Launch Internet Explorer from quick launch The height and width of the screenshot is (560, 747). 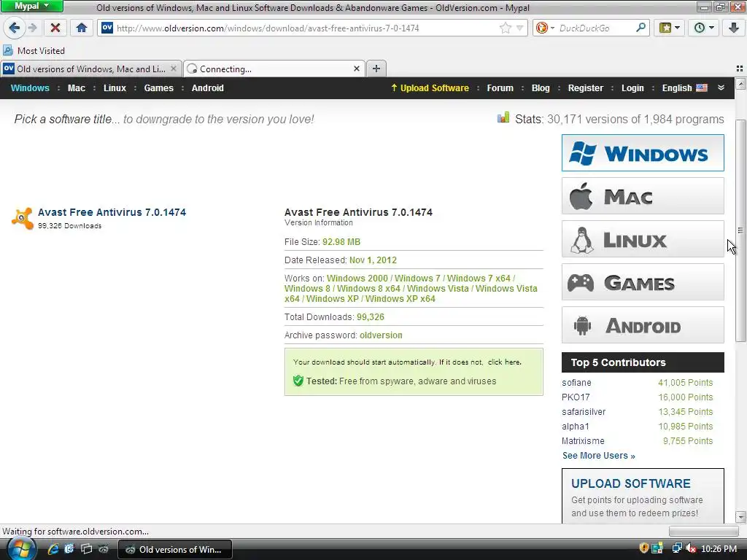coord(53,549)
